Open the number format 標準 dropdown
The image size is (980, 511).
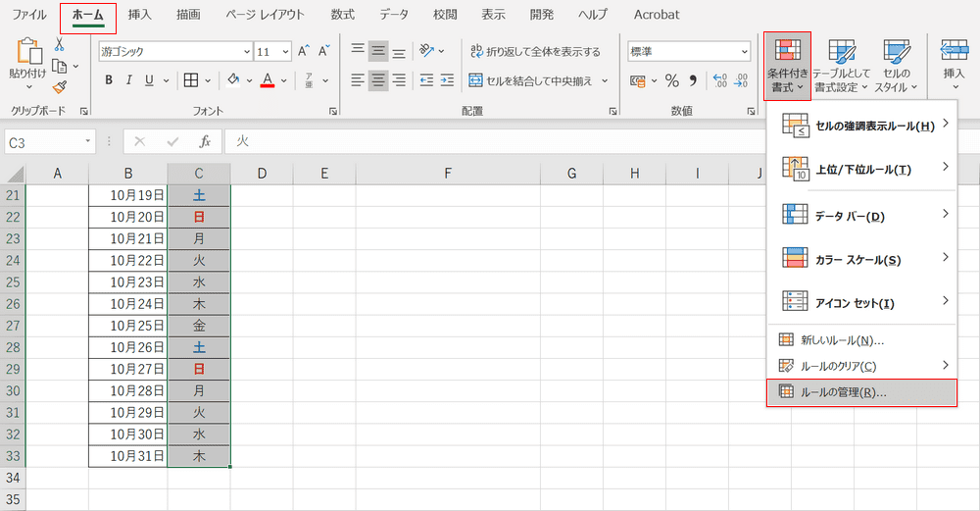coord(745,52)
